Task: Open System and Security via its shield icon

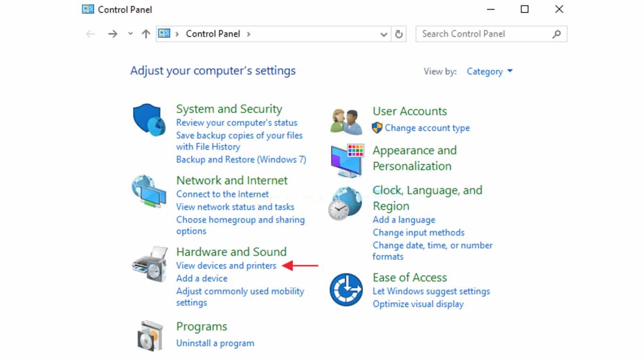Action: tap(149, 118)
